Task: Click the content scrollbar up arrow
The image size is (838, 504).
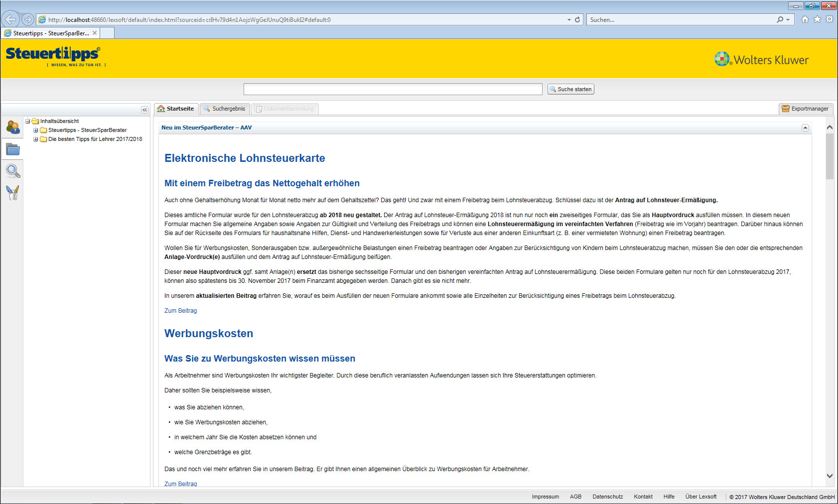Action: click(x=830, y=127)
